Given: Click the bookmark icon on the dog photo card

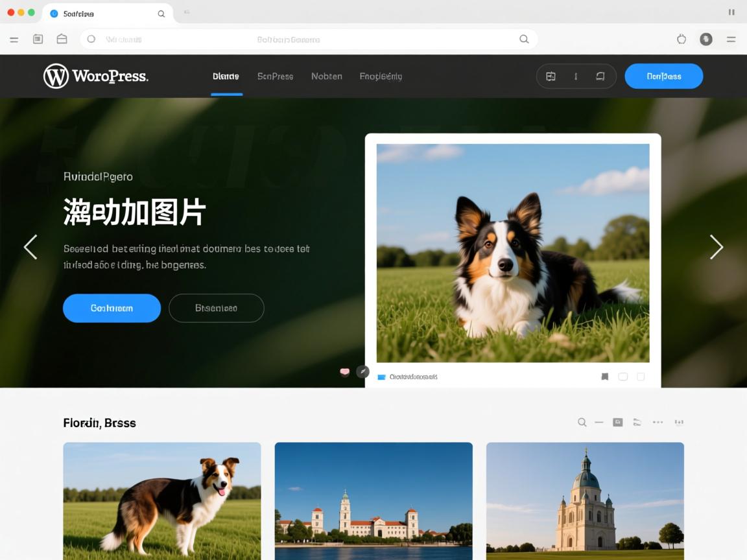Looking at the screenshot, I should tap(604, 377).
